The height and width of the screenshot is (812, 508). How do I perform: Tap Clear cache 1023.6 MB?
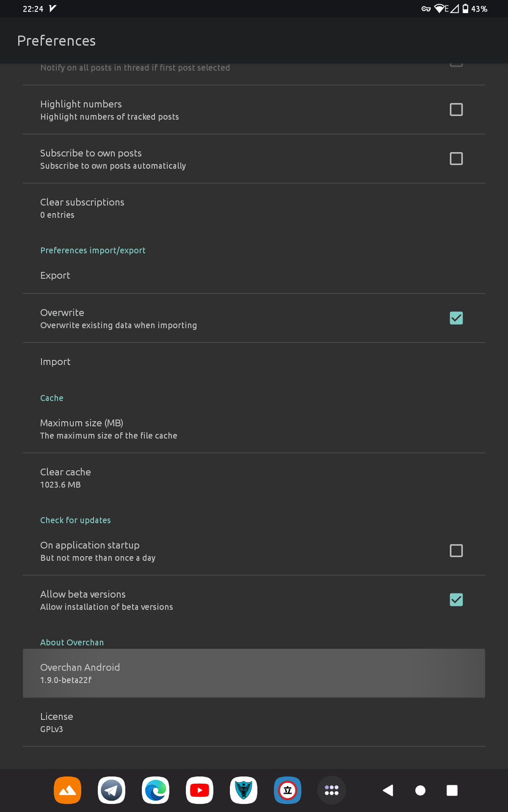coord(254,478)
